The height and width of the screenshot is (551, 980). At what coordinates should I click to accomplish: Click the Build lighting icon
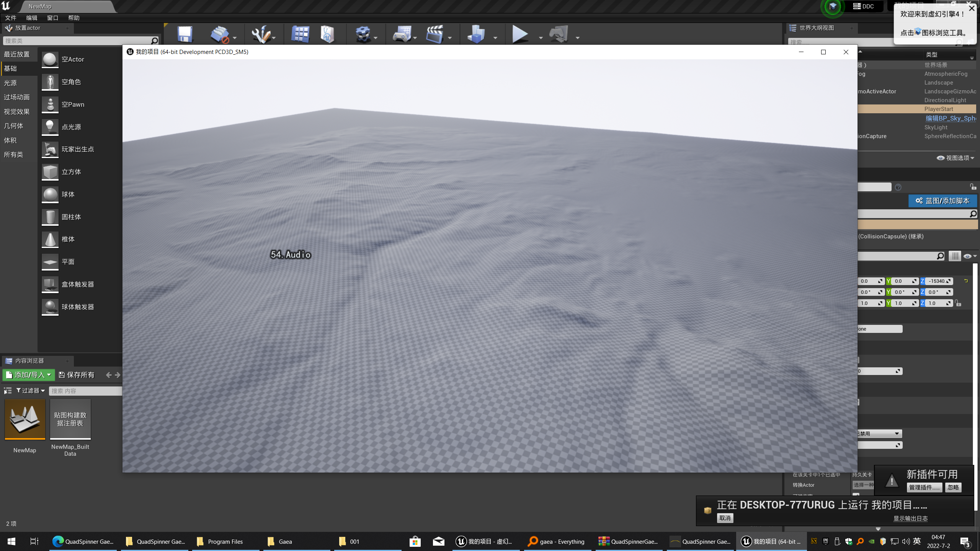(476, 34)
